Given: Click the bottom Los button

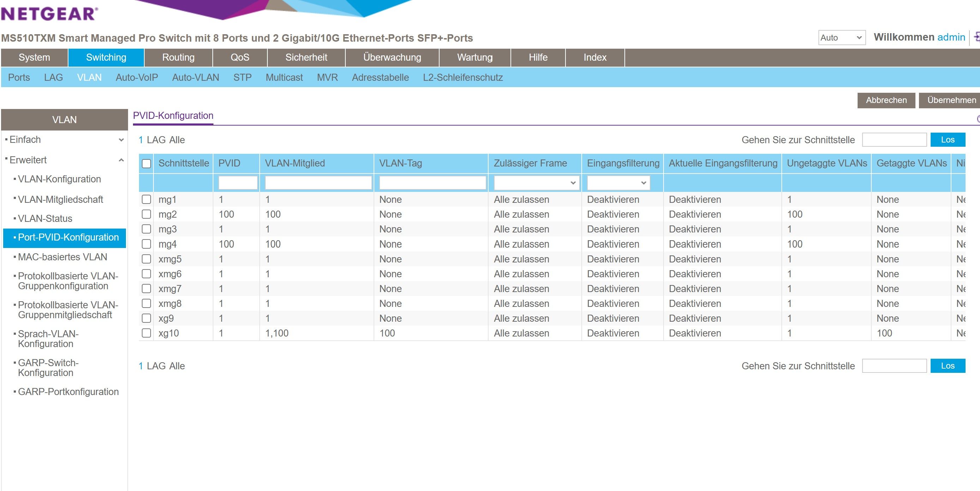Looking at the screenshot, I should [x=948, y=365].
